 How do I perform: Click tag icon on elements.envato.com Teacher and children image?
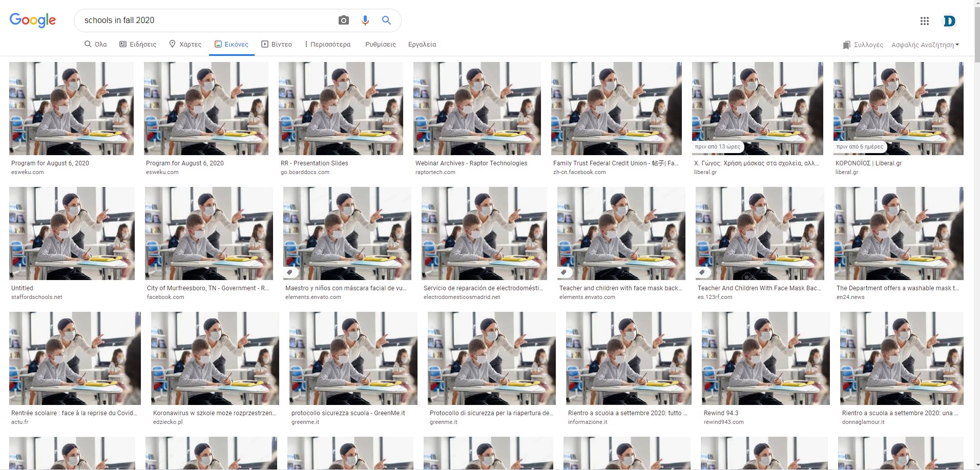pos(564,272)
